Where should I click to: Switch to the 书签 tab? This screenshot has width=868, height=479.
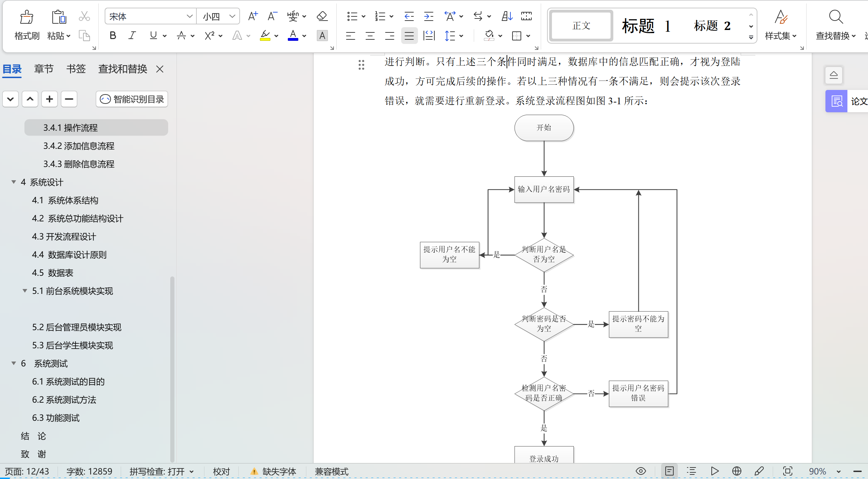pos(76,69)
